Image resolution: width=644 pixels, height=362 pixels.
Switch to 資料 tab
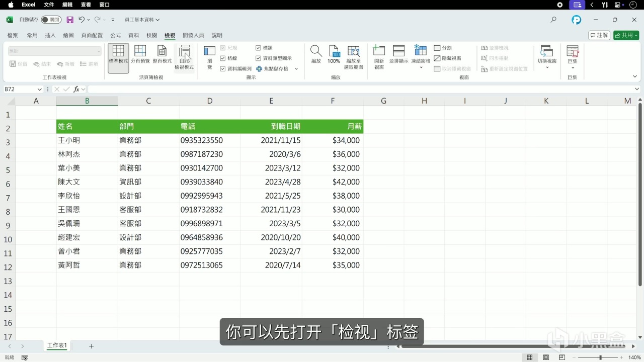tap(134, 35)
